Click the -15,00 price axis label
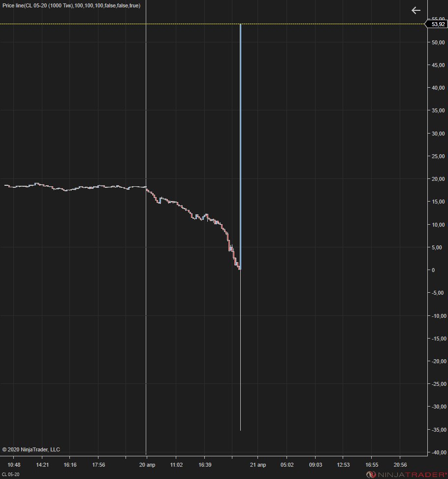This screenshot has height=479, width=448. [x=438, y=339]
